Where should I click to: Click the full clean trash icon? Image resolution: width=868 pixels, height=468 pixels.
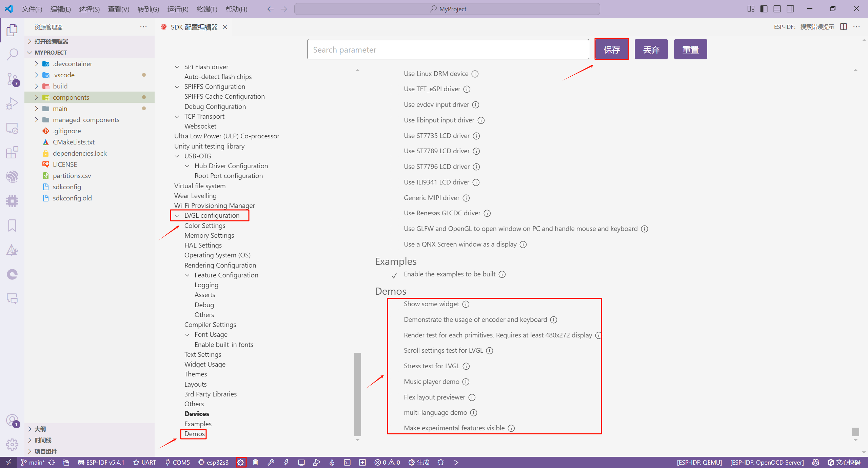pyautogui.click(x=256, y=462)
